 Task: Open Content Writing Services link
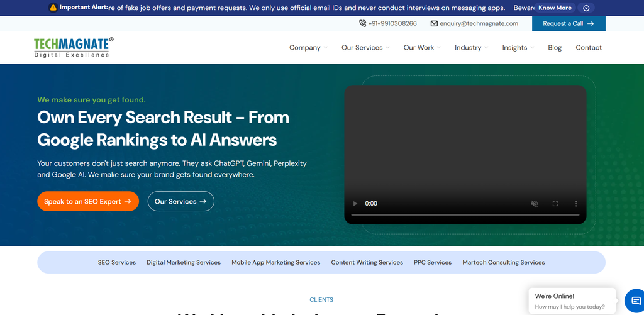367,262
